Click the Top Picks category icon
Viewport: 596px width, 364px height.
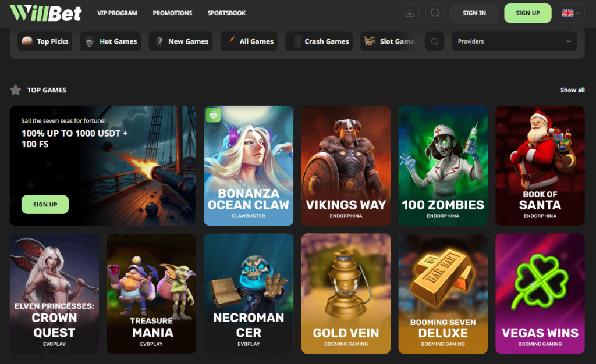[27, 41]
